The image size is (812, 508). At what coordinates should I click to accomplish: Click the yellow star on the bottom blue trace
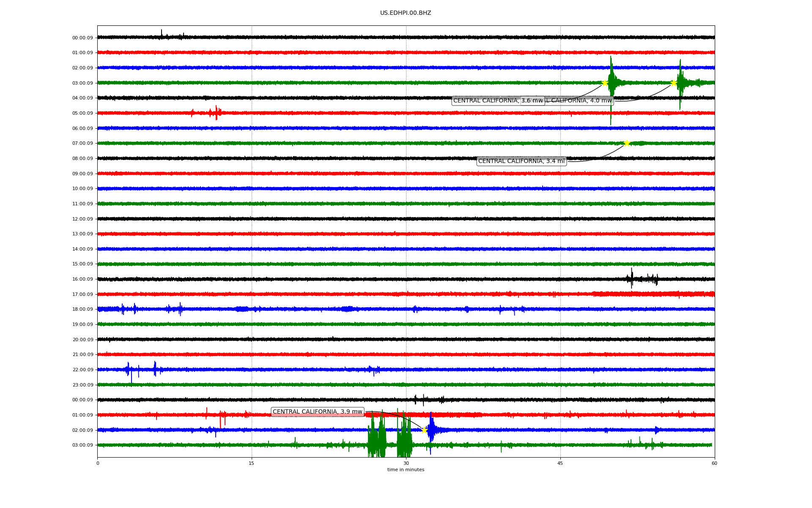tap(424, 430)
